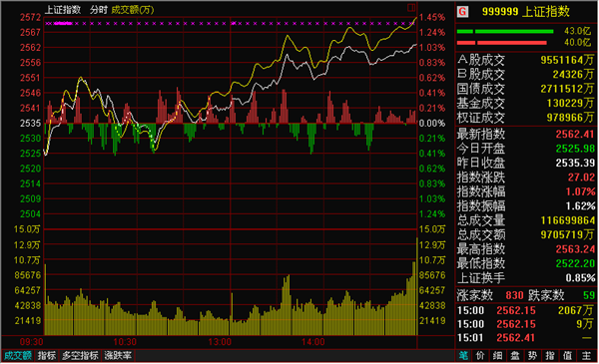
Task: Select the 盘 panel view button
Action: tap(515, 356)
